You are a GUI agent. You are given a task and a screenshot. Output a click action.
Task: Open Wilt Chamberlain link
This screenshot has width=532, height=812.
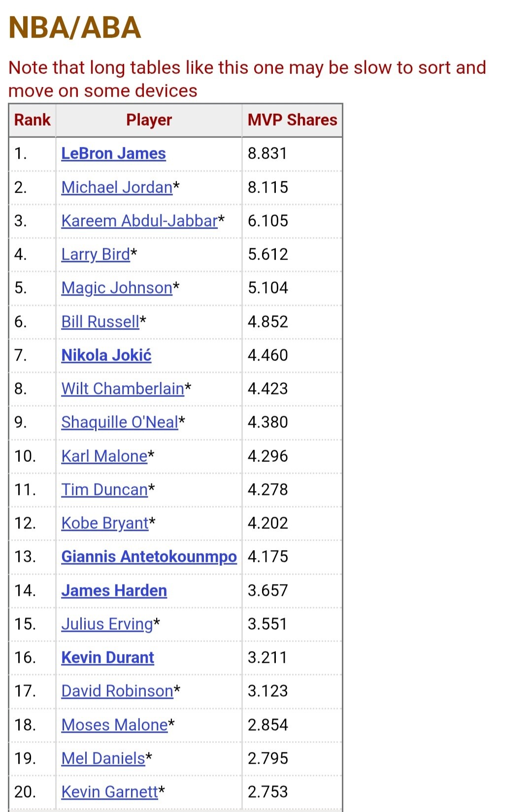click(123, 389)
